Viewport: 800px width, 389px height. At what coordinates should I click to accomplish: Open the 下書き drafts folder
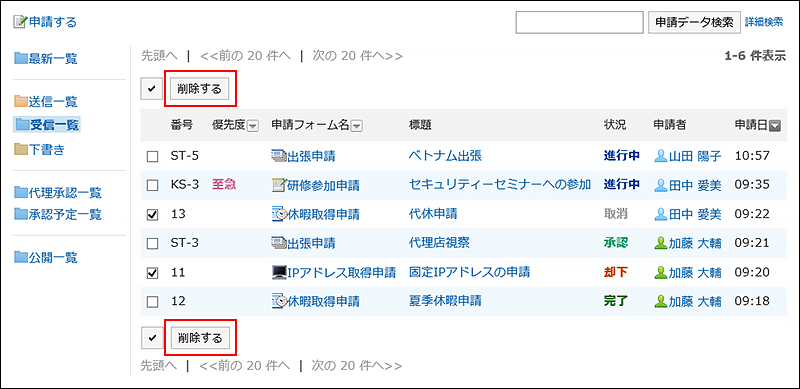click(x=46, y=150)
